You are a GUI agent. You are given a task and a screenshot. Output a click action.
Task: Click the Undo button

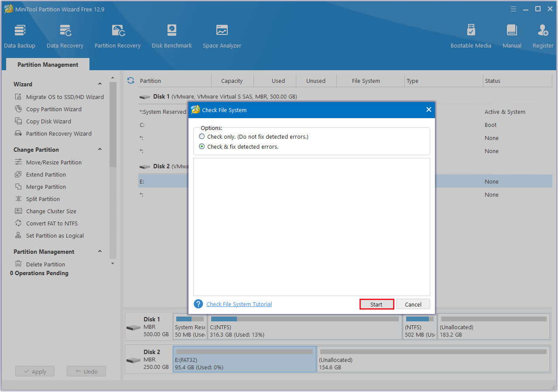coord(86,372)
